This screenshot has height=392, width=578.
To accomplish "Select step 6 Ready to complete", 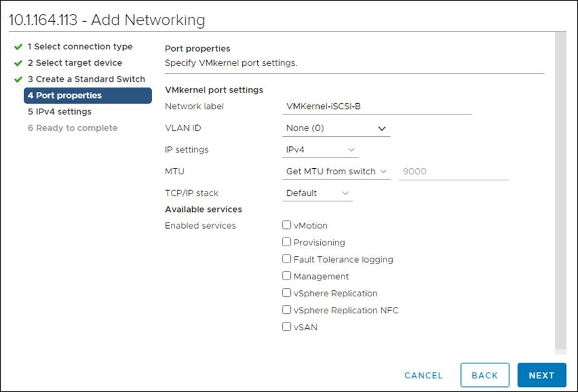I will point(73,128).
